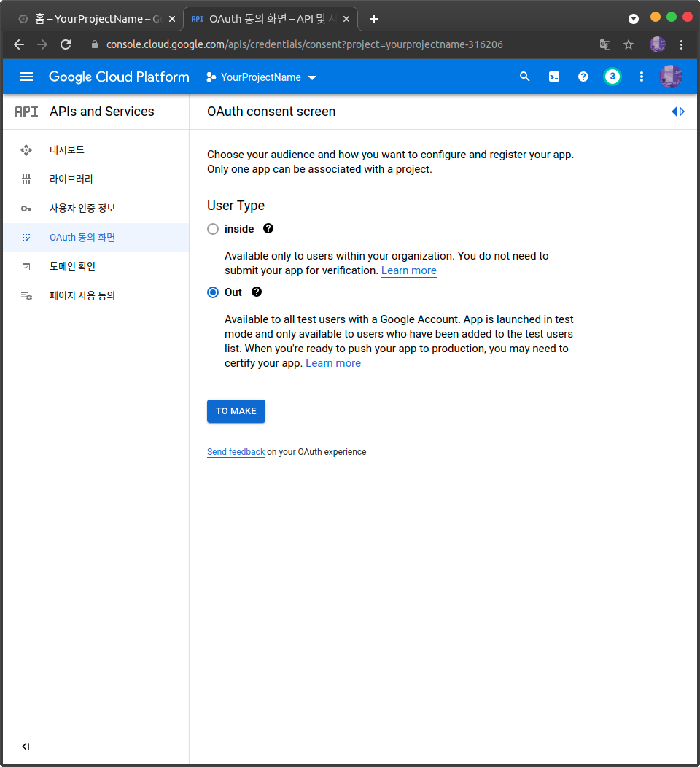
Task: Click the APIs and Services heading
Action: point(102,112)
